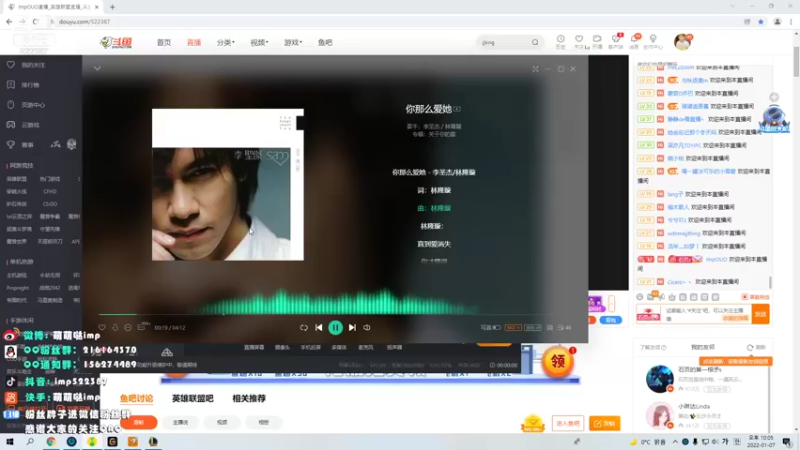Enter fullscreen mode in music player

coord(535,69)
